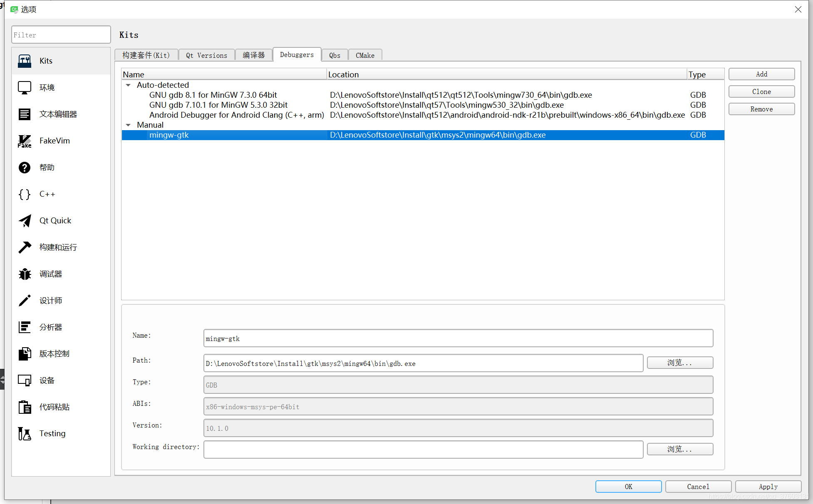Open the 文本编辑器 icon
The height and width of the screenshot is (504, 813).
point(25,114)
